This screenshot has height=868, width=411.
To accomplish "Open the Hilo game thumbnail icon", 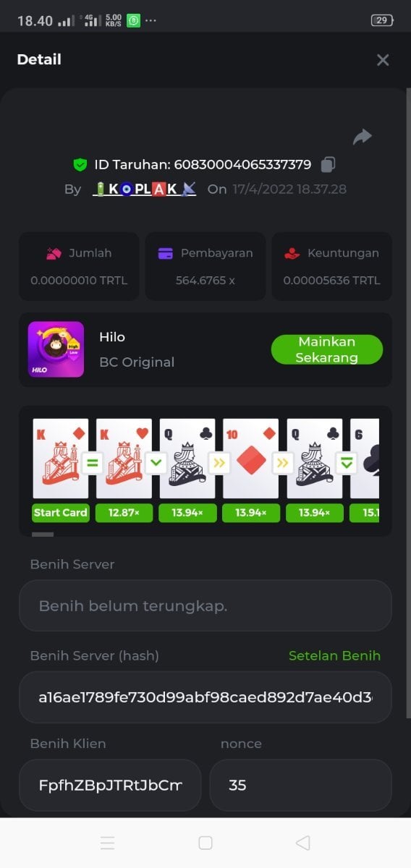I will tap(56, 349).
